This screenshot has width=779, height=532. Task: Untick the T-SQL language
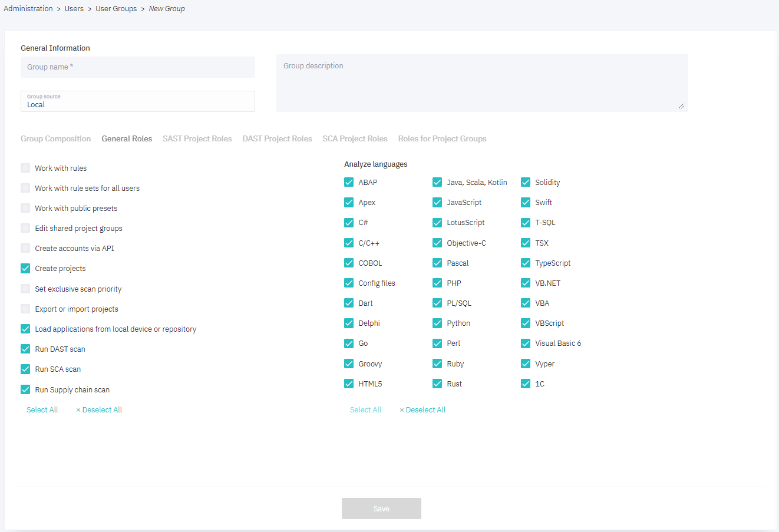[526, 222]
